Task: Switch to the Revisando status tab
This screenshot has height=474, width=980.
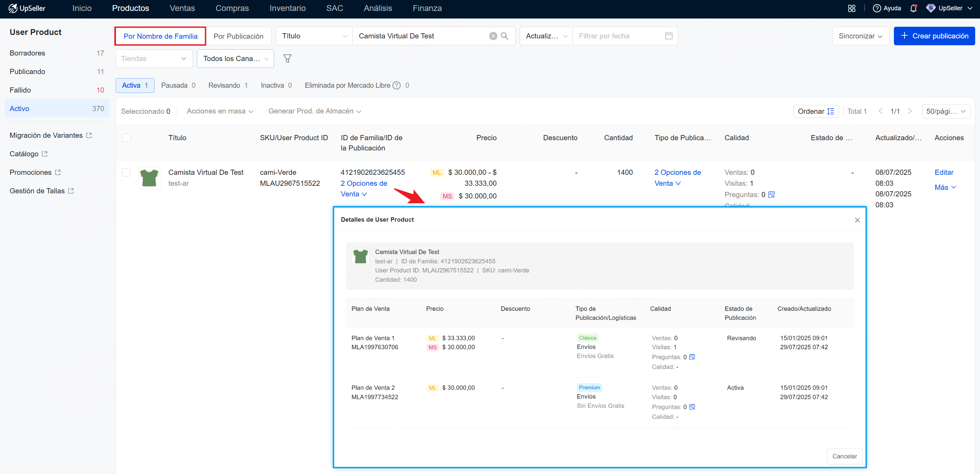Action: (228, 86)
